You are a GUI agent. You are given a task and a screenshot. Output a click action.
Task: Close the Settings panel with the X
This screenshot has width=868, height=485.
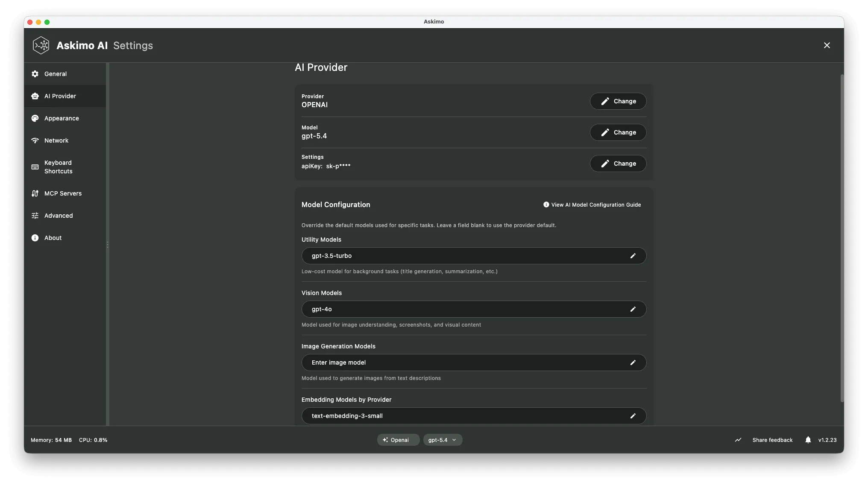[827, 45]
